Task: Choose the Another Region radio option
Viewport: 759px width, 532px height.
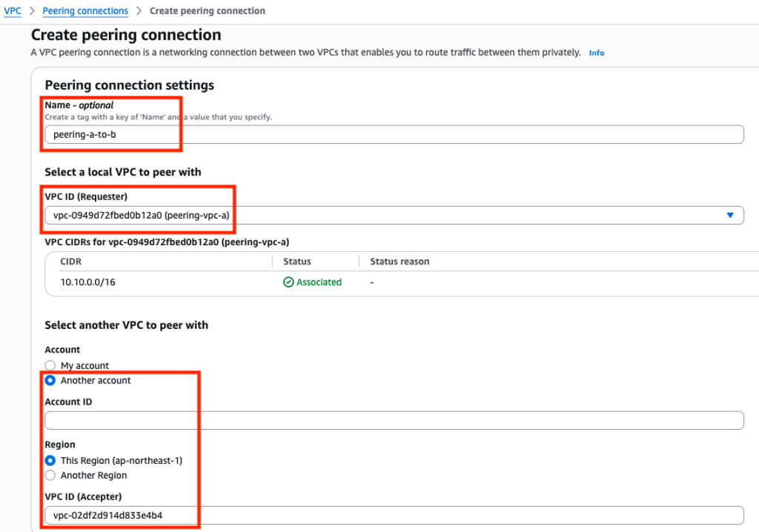Action: [x=50, y=476]
